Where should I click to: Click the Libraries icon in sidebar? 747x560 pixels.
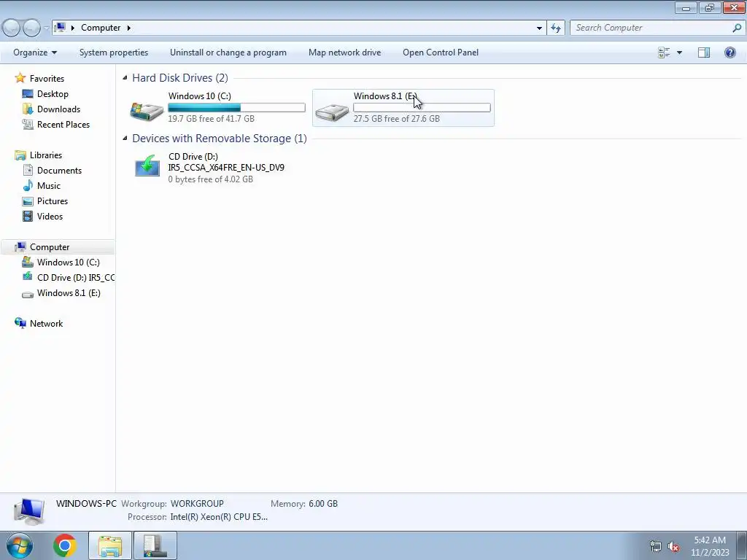[20, 155]
